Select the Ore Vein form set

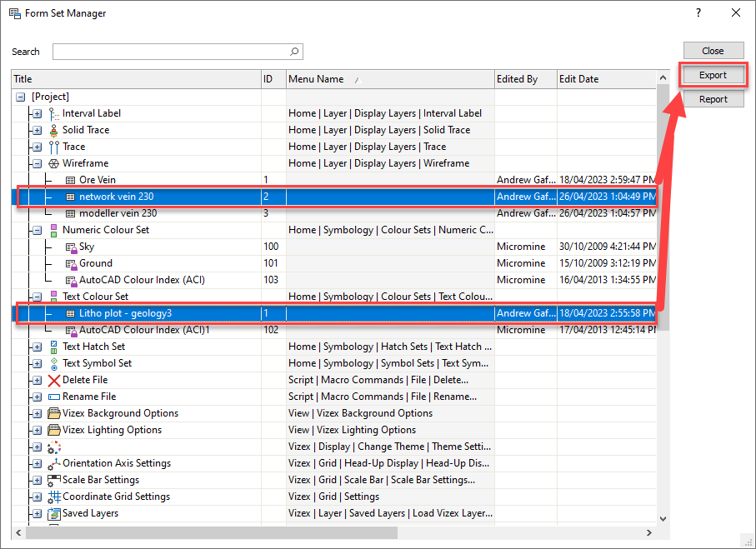pos(97,180)
